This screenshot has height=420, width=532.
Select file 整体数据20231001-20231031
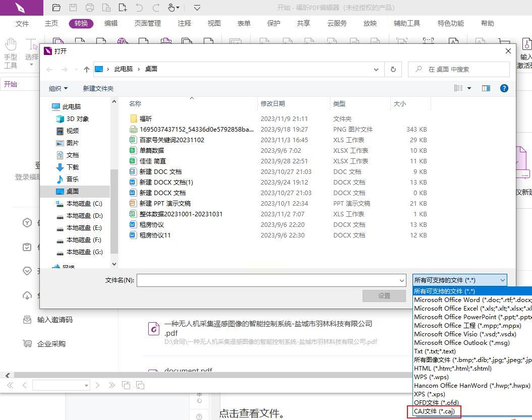[176, 214]
